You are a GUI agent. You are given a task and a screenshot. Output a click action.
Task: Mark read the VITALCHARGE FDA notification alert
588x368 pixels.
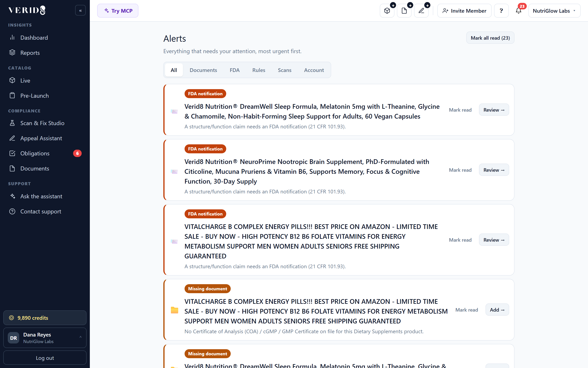pyautogui.click(x=460, y=240)
